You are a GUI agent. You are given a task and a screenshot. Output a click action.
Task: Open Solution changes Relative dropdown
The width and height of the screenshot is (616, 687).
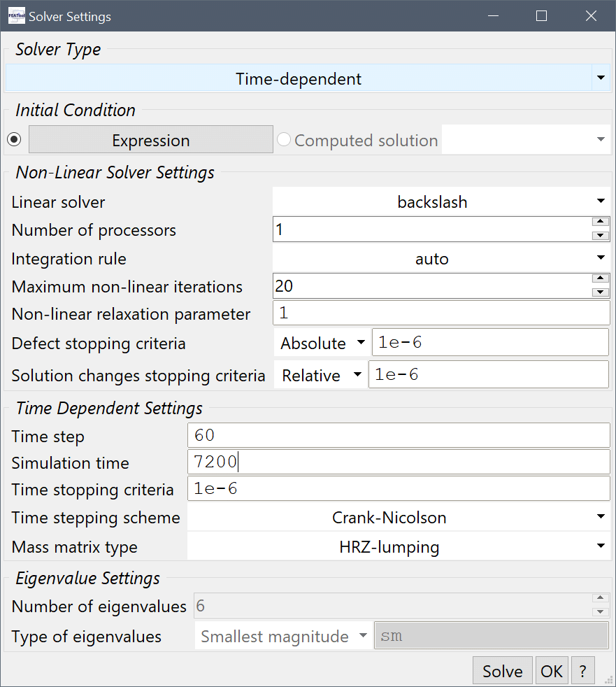coord(321,375)
